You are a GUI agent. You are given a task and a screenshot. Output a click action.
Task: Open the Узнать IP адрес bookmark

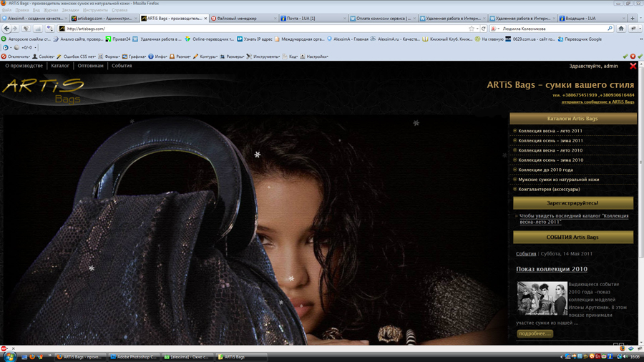click(x=255, y=39)
